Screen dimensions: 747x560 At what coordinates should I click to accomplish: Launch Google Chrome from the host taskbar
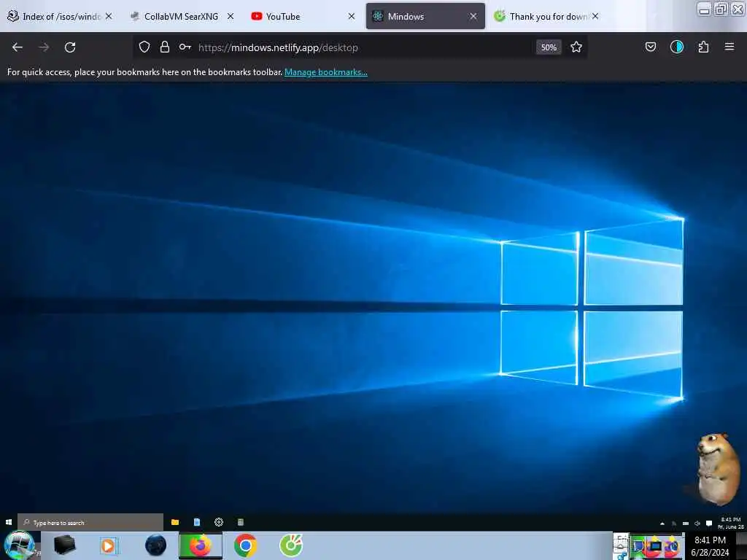245,545
